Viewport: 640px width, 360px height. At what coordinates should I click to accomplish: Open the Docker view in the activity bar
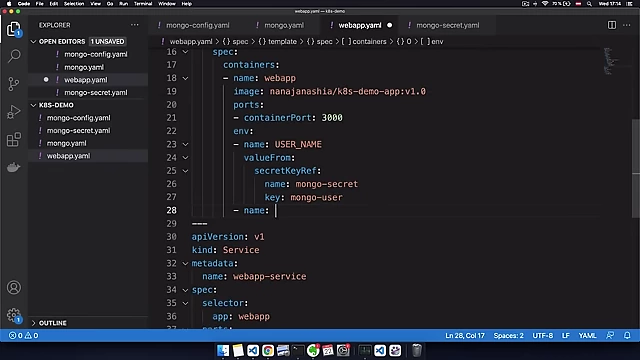(13, 167)
